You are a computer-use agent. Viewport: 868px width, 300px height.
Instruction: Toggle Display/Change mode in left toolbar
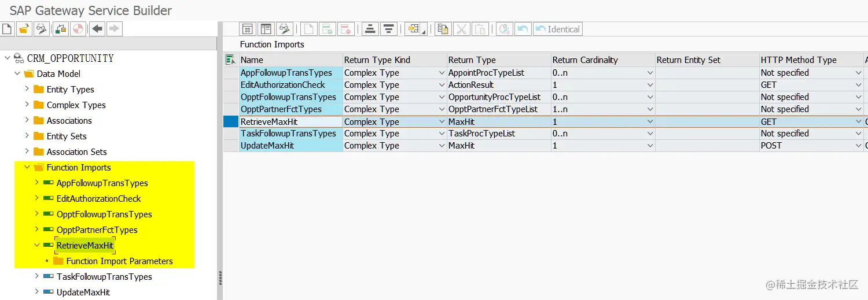tap(42, 29)
